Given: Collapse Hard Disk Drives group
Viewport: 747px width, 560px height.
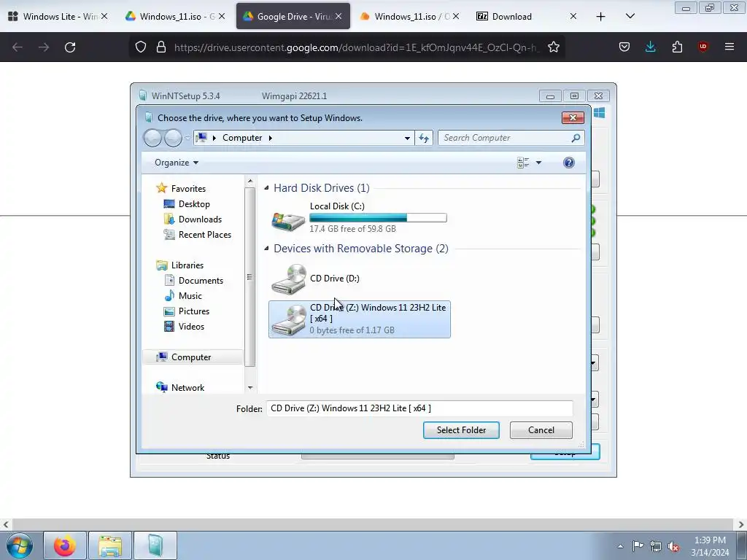Looking at the screenshot, I should (266, 188).
